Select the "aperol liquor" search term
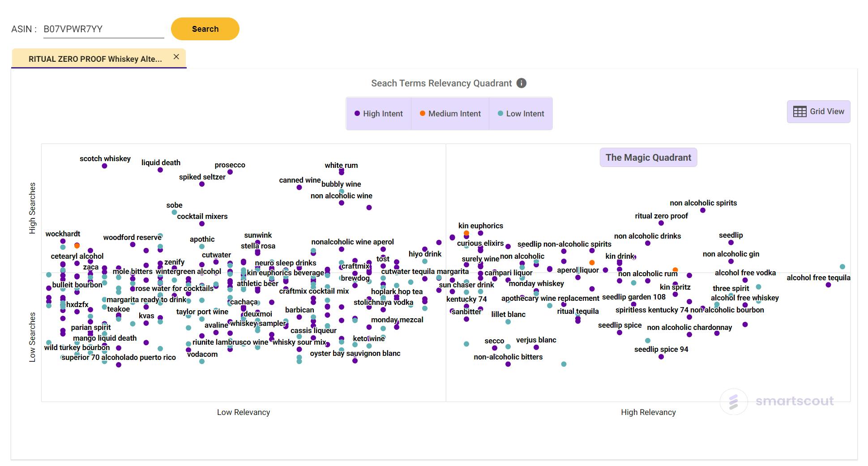This screenshot has height=466, width=868. (x=578, y=270)
